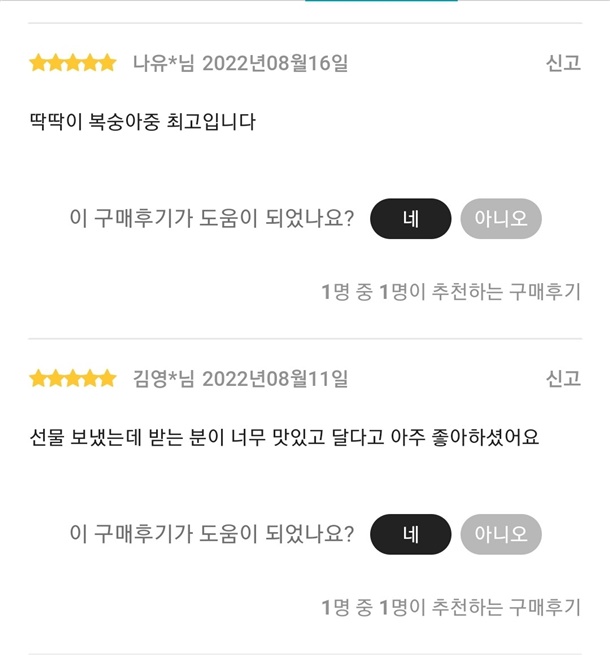Click second 이 구매후기가 도움이 되었나요? prompt
Screen dimensions: 610x655
(212, 534)
